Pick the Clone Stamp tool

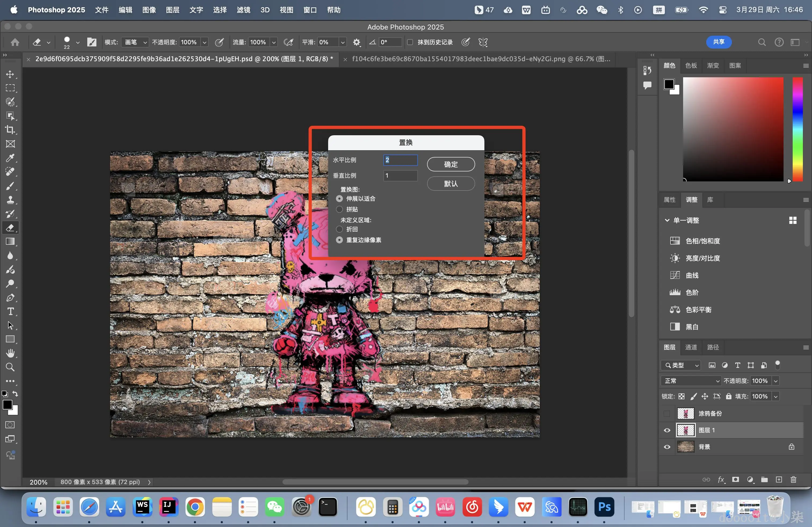coord(10,200)
